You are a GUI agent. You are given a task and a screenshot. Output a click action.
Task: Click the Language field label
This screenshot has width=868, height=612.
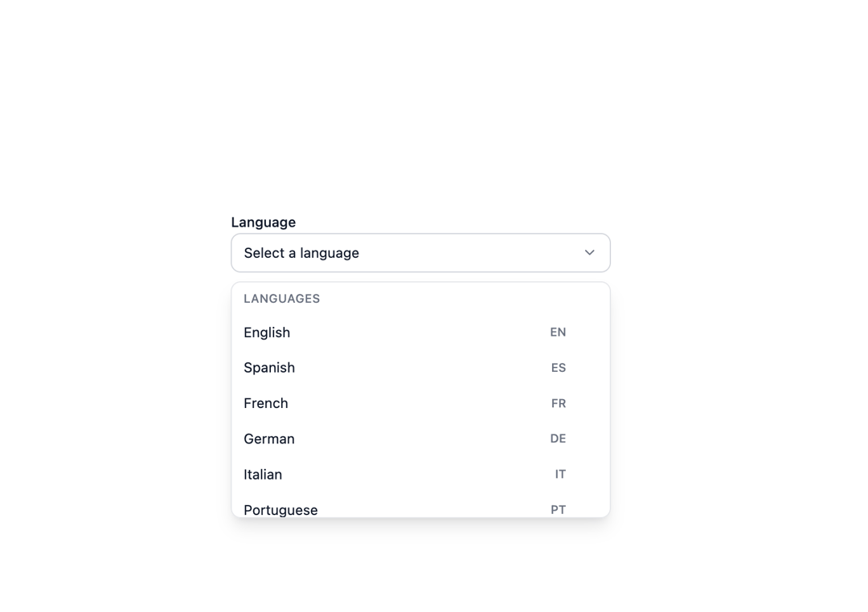click(x=264, y=222)
